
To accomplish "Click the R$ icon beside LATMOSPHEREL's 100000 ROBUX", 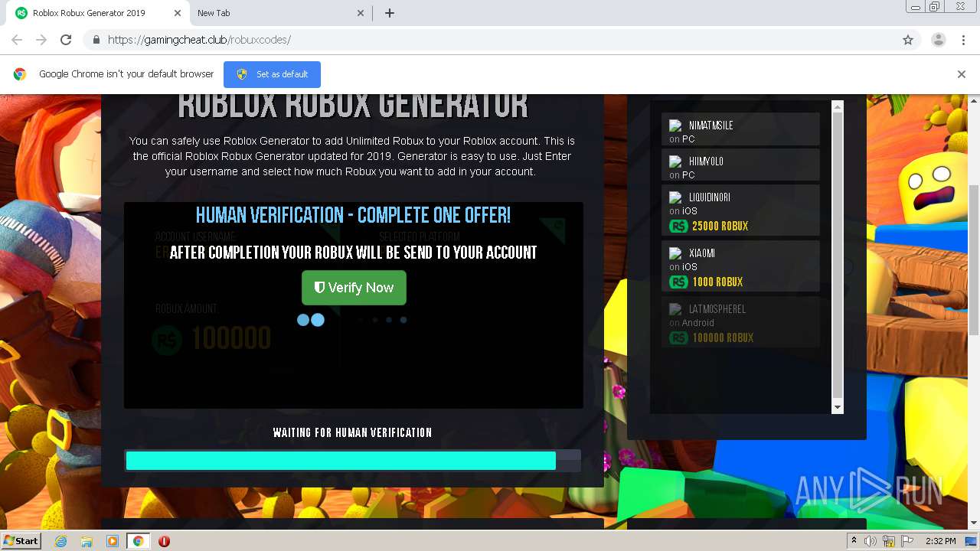I will pyautogui.click(x=678, y=338).
